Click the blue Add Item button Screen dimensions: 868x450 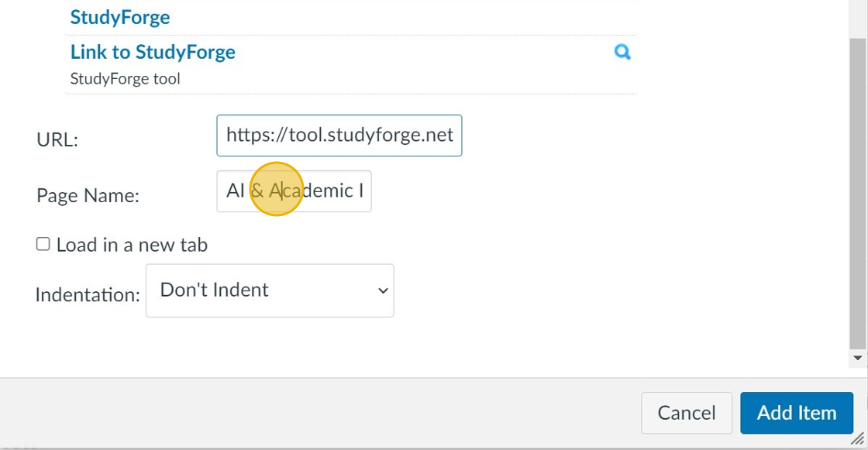pos(796,413)
